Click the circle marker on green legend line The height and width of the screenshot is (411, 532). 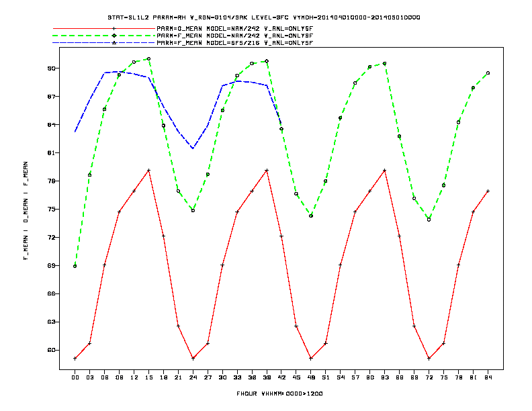(114, 36)
